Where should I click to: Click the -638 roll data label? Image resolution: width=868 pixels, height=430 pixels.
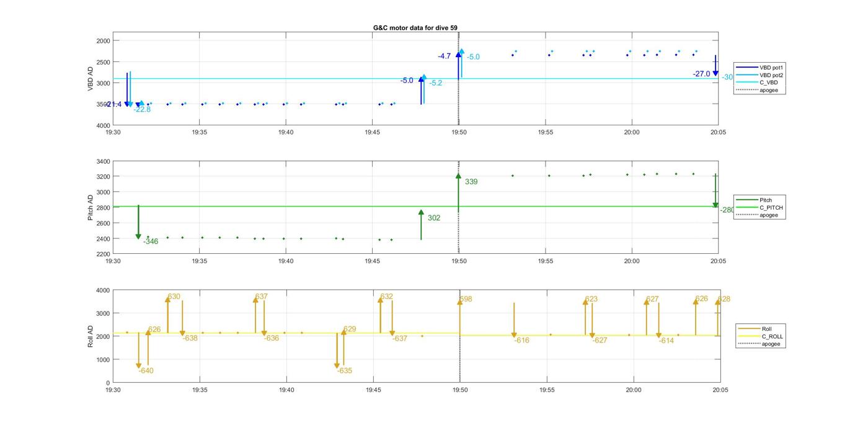pos(190,338)
